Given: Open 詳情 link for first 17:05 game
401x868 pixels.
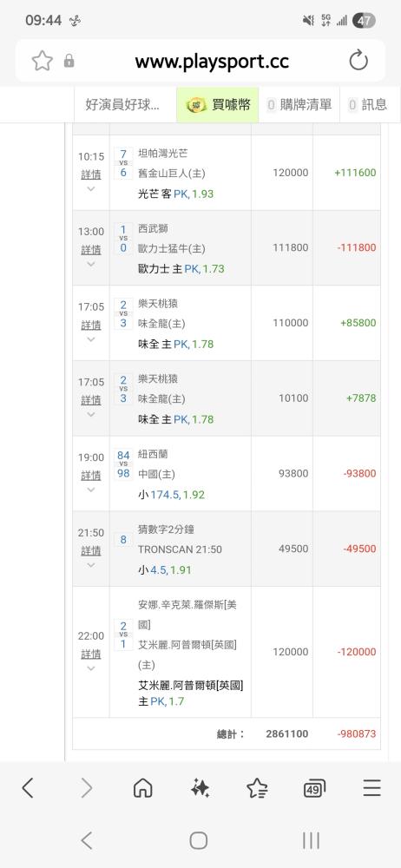Looking at the screenshot, I should [x=91, y=325].
